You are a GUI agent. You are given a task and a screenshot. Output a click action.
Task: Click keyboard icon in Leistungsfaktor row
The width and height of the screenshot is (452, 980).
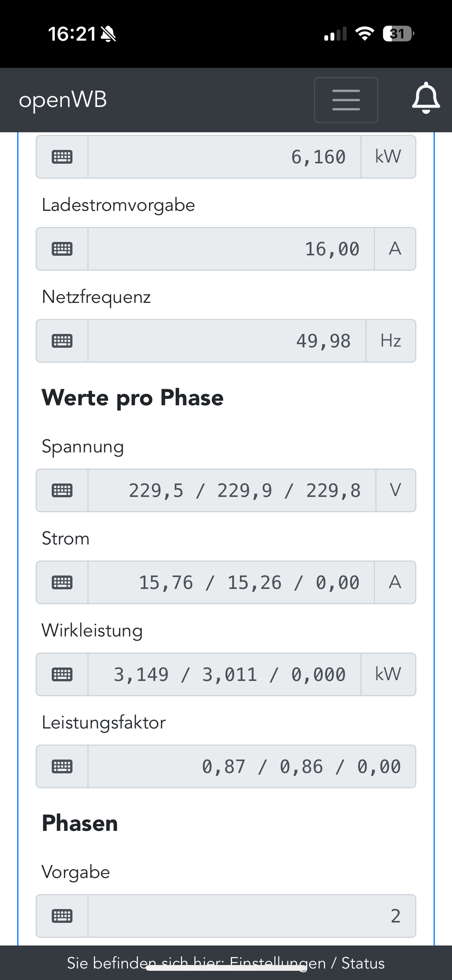(x=62, y=766)
